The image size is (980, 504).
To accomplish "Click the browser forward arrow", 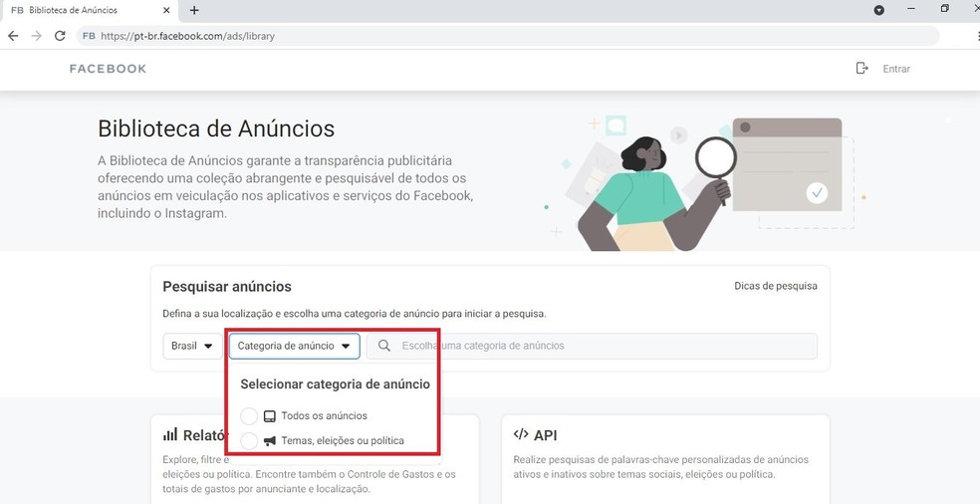I will click(36, 36).
